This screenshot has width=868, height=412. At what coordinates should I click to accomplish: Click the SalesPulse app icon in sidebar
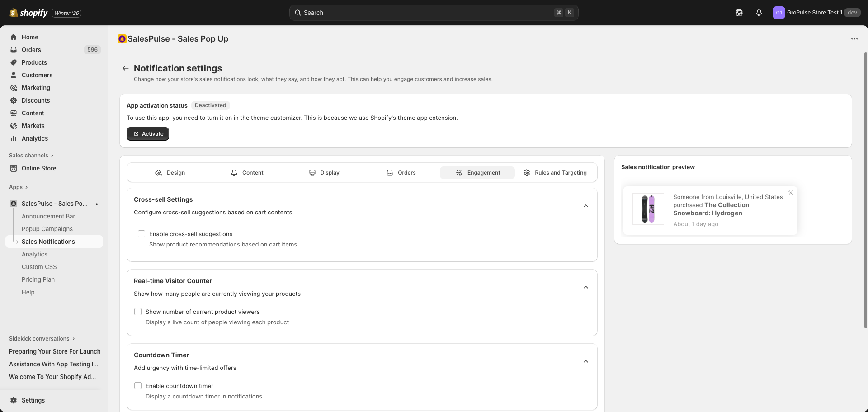pyautogui.click(x=14, y=204)
